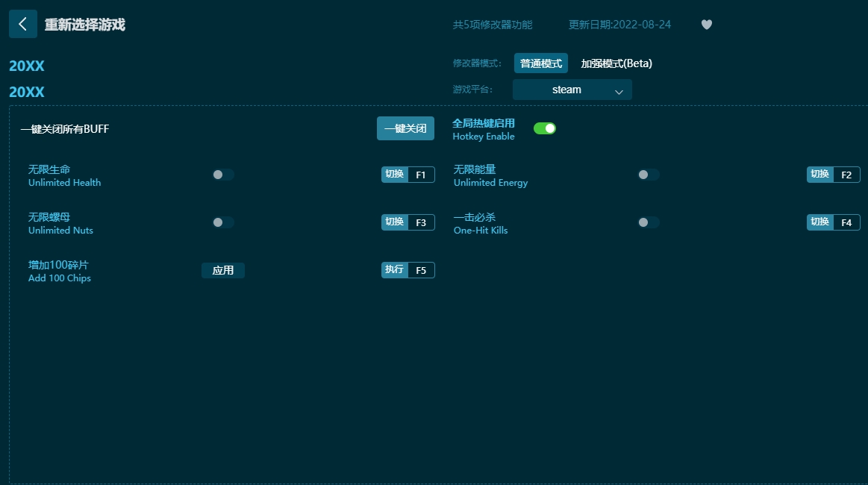Click 重新选择游戏 title text
This screenshot has height=485, width=868.
click(x=85, y=25)
